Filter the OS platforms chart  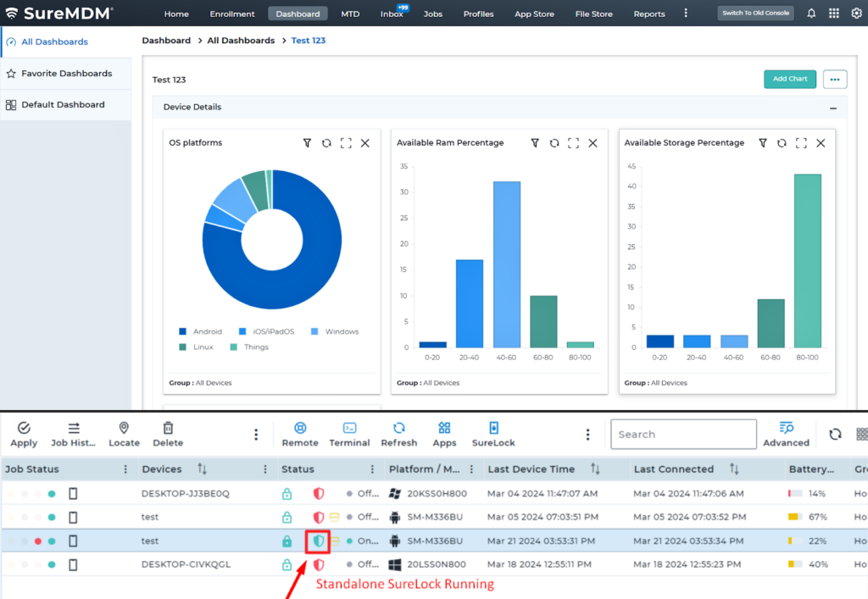pos(307,143)
